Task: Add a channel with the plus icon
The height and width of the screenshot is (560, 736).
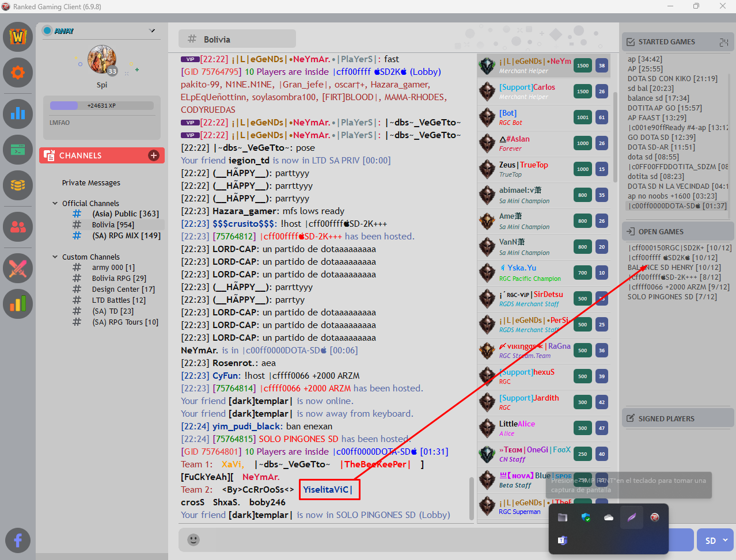Action: tap(154, 155)
